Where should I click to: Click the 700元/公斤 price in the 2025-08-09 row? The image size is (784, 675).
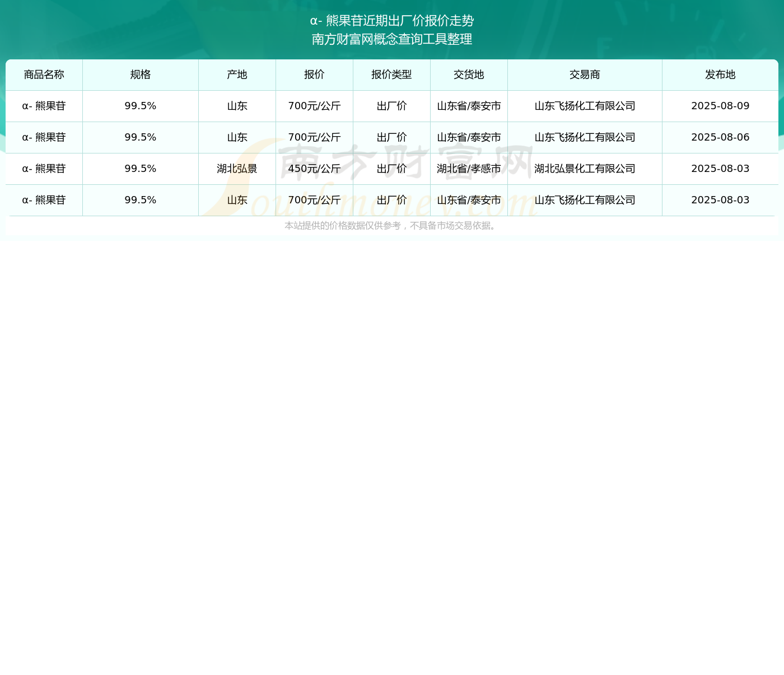314,106
